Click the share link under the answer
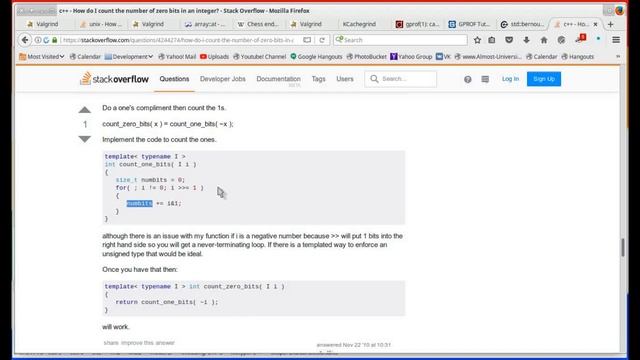Image resolution: width=640 pixels, height=360 pixels. coord(111,343)
